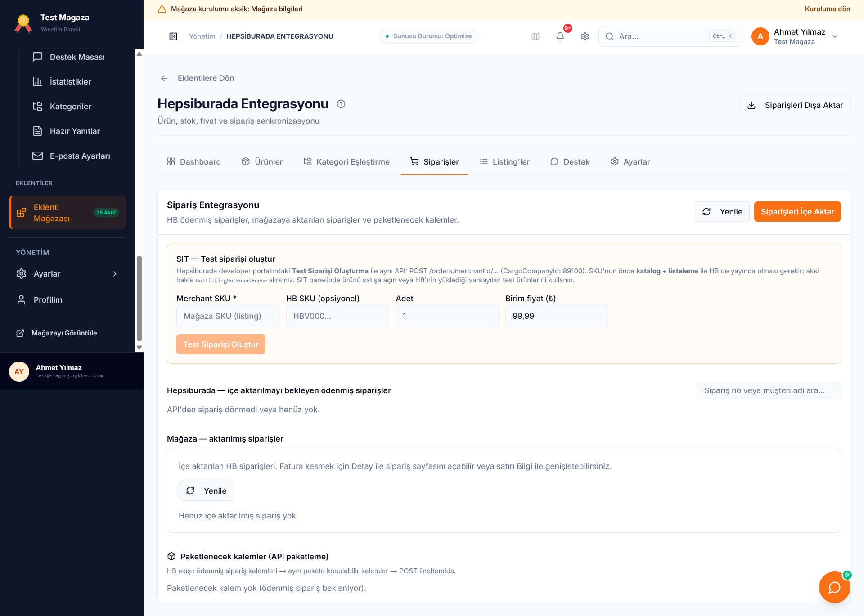
Task: Click Test Siparişi Oluştur button
Action: tap(221, 344)
